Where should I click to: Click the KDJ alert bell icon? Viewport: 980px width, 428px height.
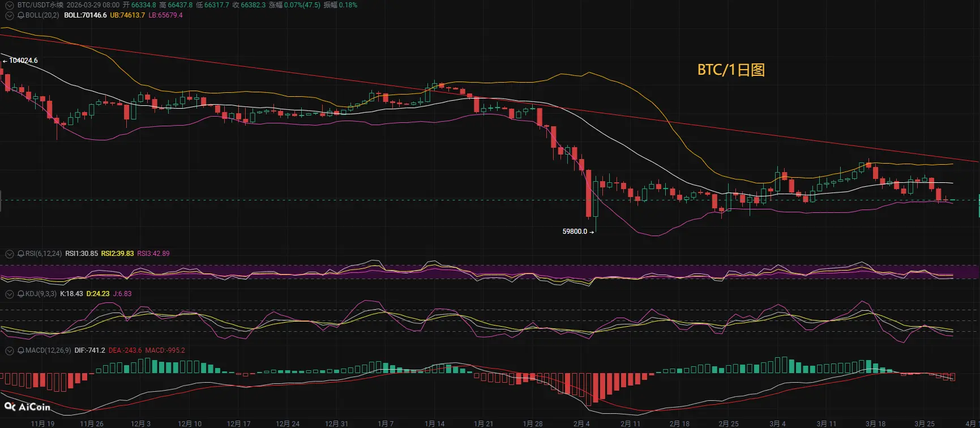click(21, 294)
